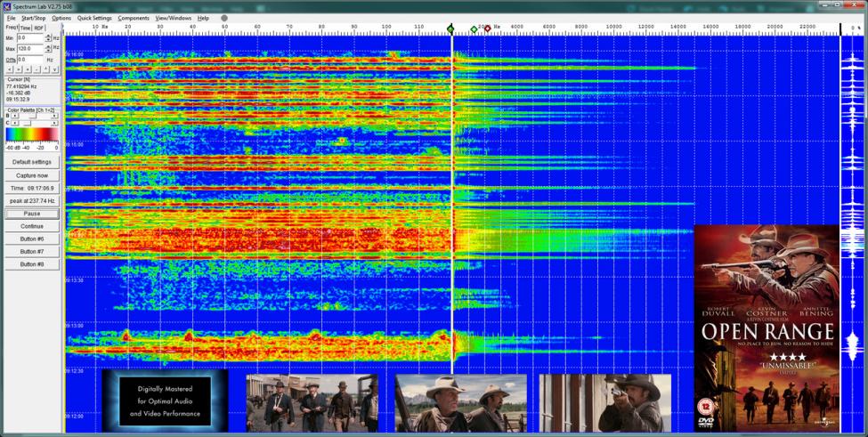Image resolution: width=868 pixels, height=437 pixels.
Task: Open the Quick Settings menu
Action: 94,18
